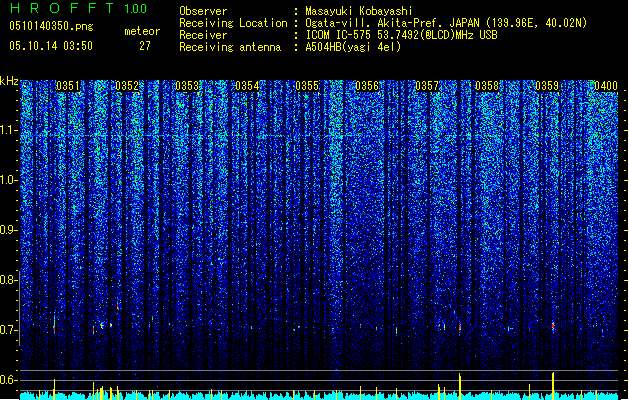Screen dimensions: 629x400
Task: Click the 0355 time marker
Action: point(307,86)
